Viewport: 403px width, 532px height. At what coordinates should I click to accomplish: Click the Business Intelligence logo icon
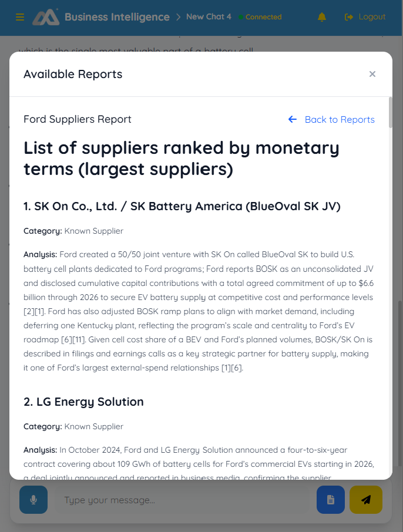click(x=46, y=17)
